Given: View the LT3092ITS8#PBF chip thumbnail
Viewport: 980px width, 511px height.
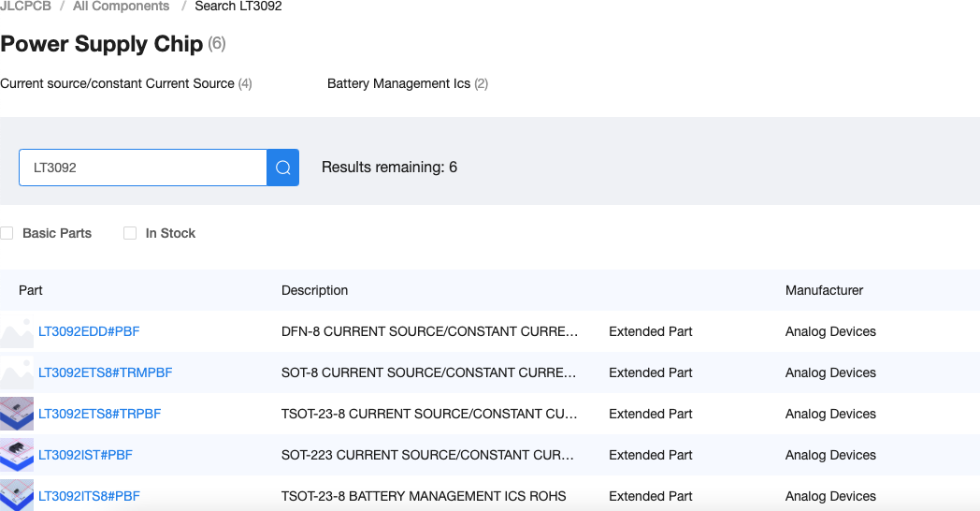Looking at the screenshot, I should pos(17,495).
